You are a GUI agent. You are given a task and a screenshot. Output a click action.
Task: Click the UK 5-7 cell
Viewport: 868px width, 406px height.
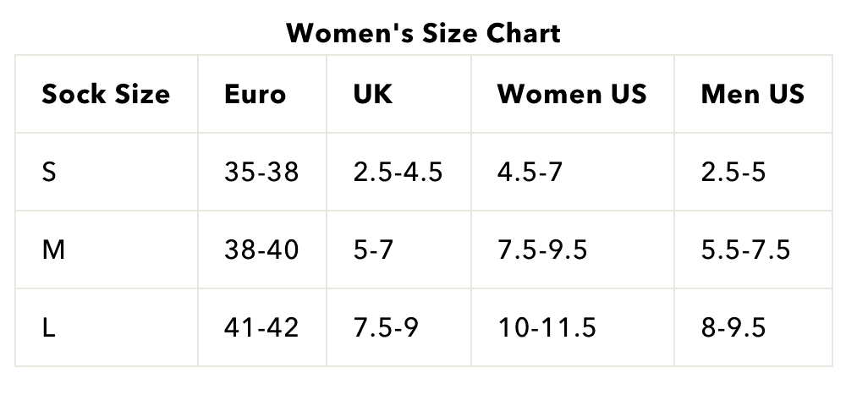point(373,250)
